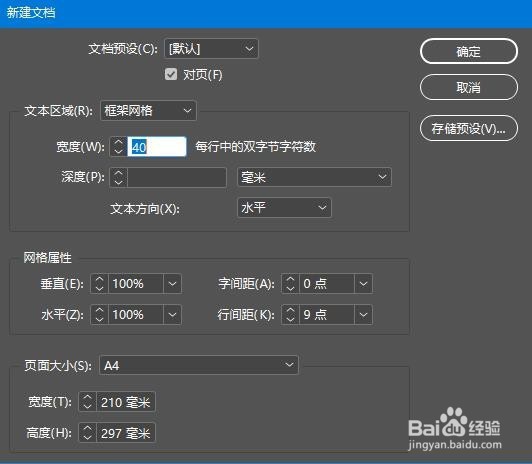Toggle the 对页(F) checkbox

coord(171,74)
